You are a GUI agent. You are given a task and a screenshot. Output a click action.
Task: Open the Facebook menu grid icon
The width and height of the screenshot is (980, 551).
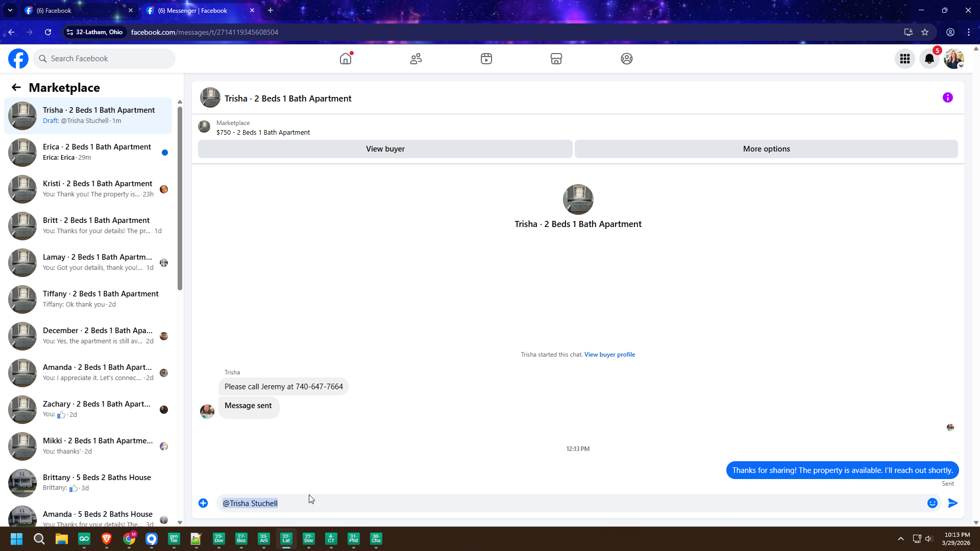coord(905,59)
